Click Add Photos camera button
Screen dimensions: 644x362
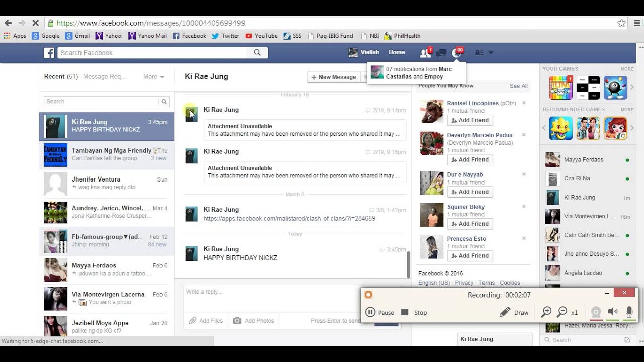[254, 321]
